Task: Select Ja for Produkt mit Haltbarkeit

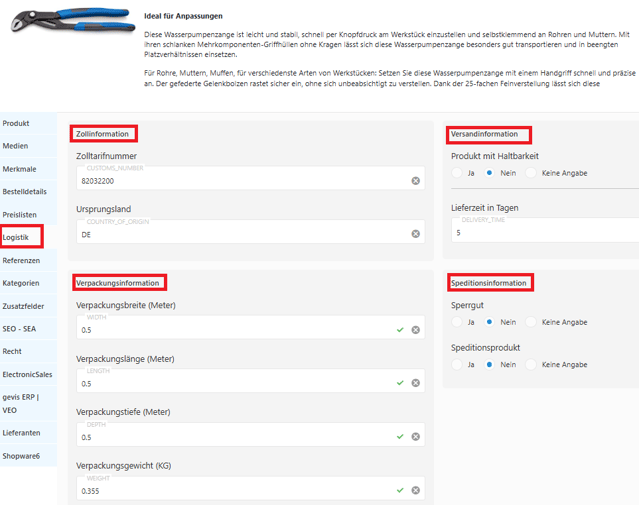Action: point(458,173)
